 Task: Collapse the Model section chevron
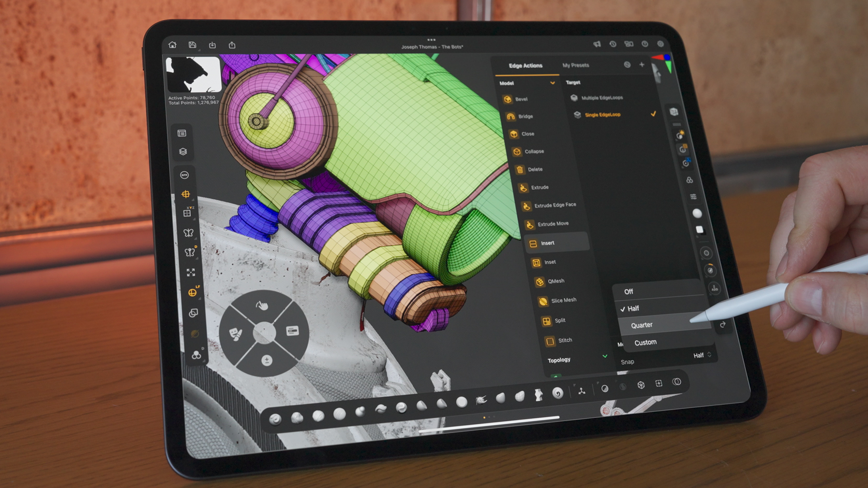pyautogui.click(x=552, y=83)
